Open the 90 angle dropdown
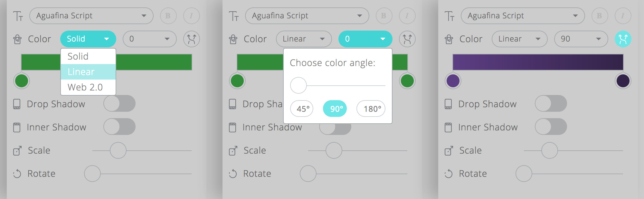This screenshot has height=199, width=644. click(581, 39)
